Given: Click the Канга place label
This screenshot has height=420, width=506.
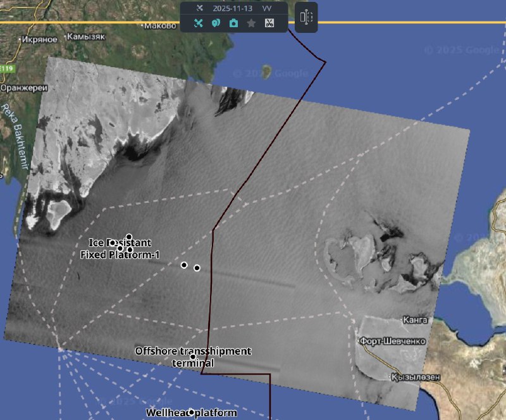Looking at the screenshot, I should click(x=415, y=320).
